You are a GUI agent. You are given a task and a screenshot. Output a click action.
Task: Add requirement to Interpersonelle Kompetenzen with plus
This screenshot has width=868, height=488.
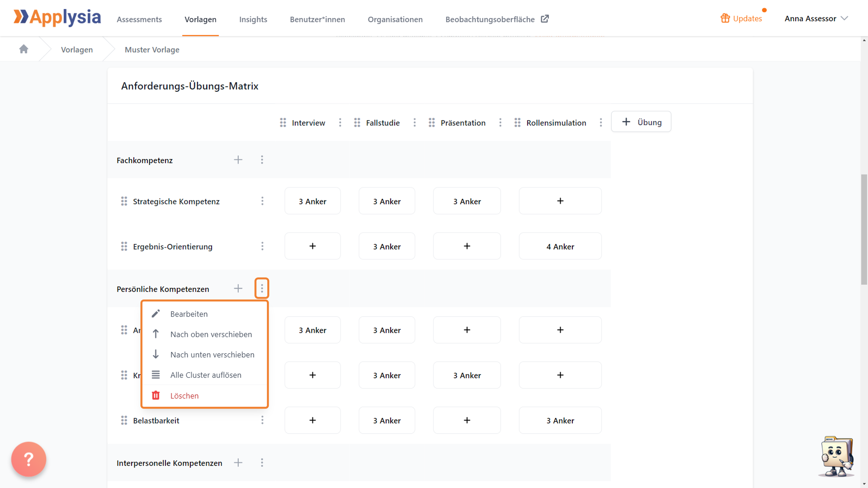(x=238, y=463)
